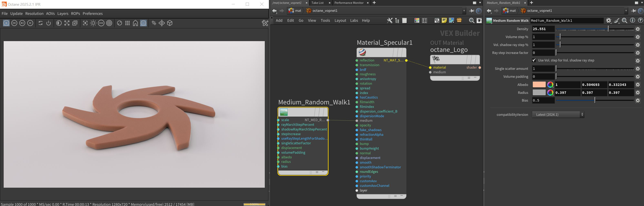Image resolution: width=644 pixels, height=206 pixels.
Task: Switch to the Performance Monitor tab
Action: tap(349, 3)
